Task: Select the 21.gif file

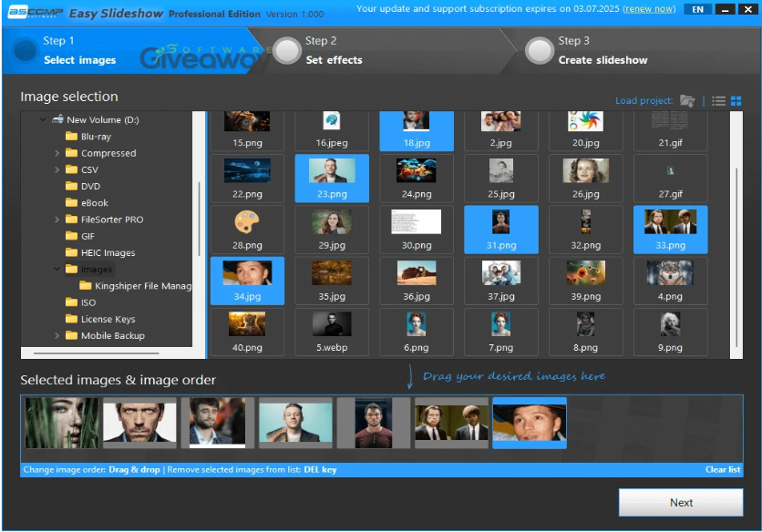Action: point(670,130)
